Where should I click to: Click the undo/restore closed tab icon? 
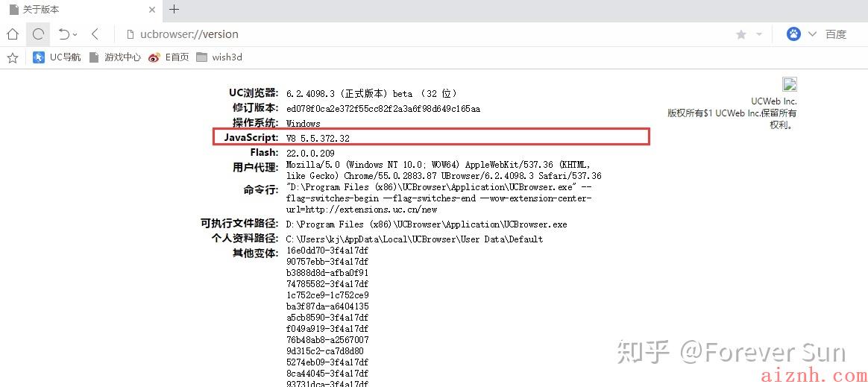pyautogui.click(x=64, y=34)
